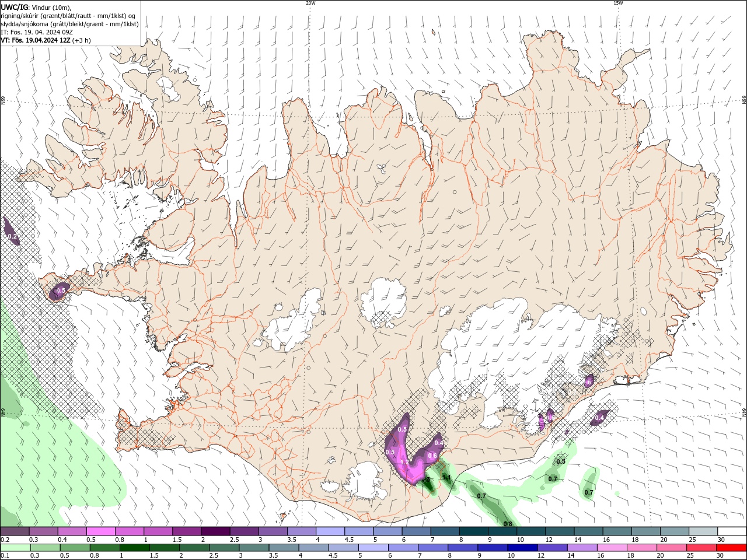Click the 9 swatch in blue rain scale
Screen dimensions: 747x560
coord(493,548)
